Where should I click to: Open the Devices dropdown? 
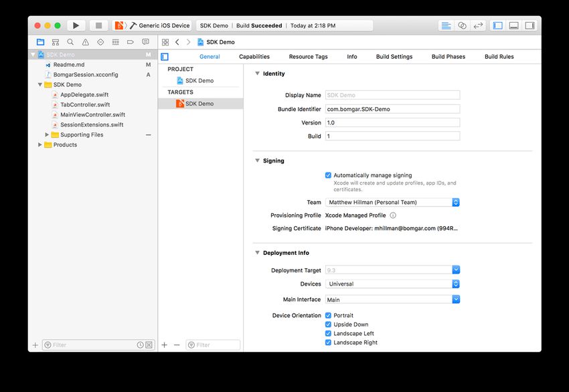[393, 284]
